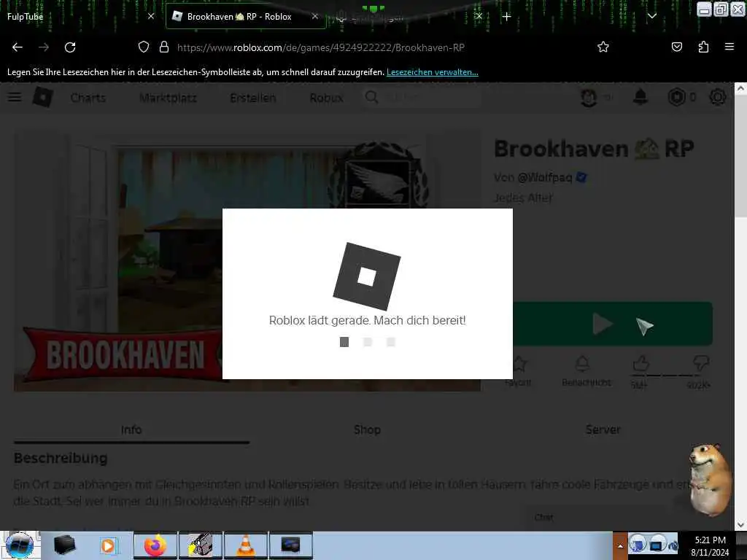This screenshot has width=747, height=560.
Task: Click the Roblox logo home icon
Action: click(43, 97)
